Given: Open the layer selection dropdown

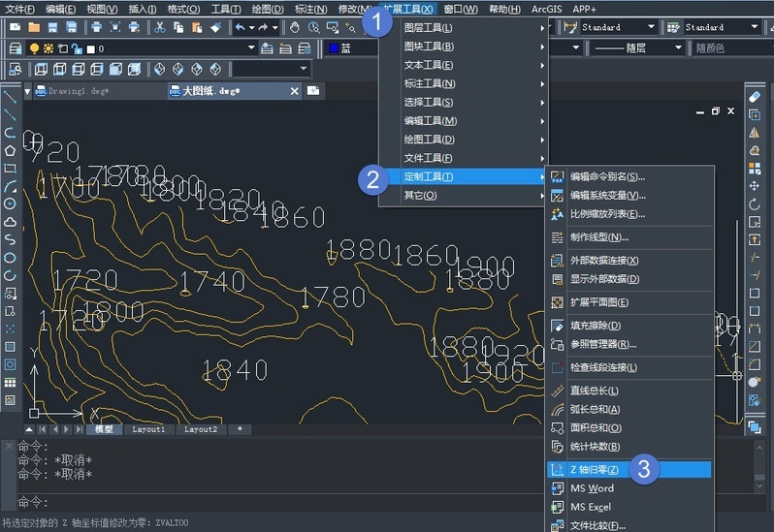Looking at the screenshot, I should (x=251, y=47).
